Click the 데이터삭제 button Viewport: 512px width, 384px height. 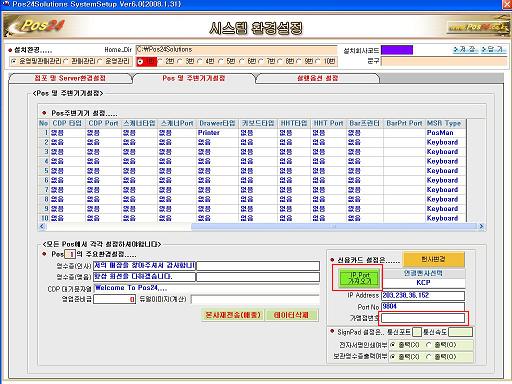coord(291,315)
